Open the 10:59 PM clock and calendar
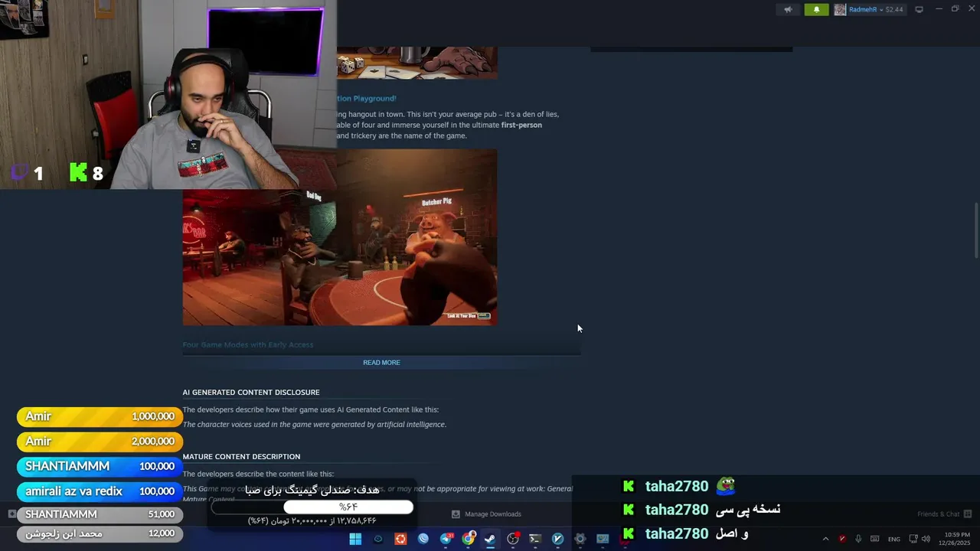 point(956,539)
